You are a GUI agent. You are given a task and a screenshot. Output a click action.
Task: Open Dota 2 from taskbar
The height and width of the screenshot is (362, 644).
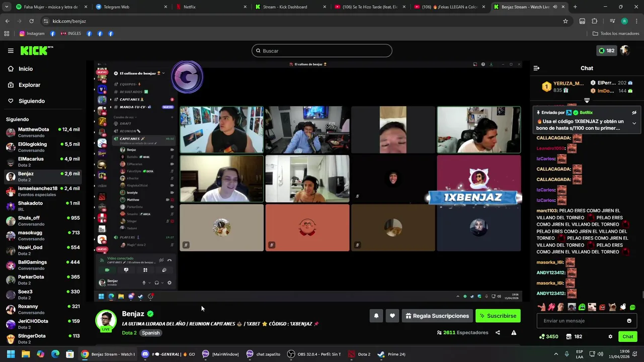click(359, 354)
